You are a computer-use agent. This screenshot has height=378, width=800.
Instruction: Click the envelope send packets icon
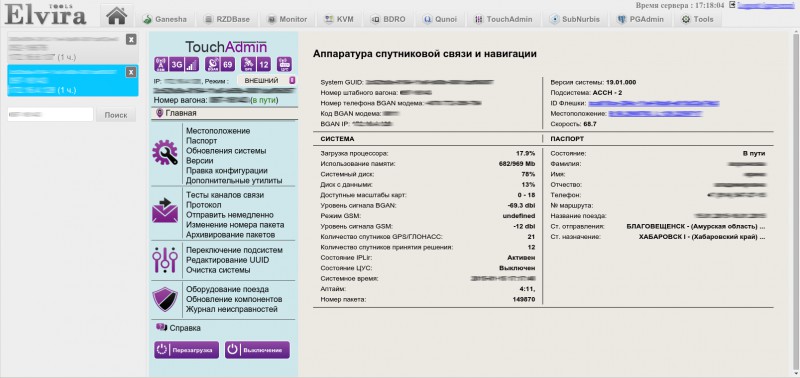pos(165,210)
